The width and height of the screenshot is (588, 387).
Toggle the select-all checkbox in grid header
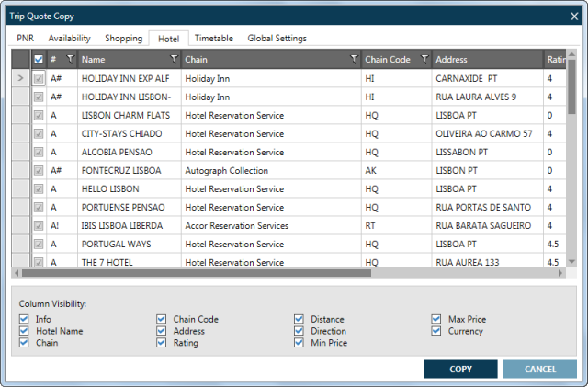pos(39,59)
